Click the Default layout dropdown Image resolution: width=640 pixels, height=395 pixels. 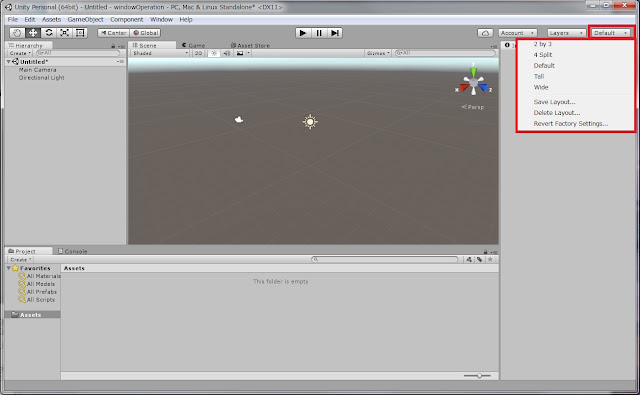coord(611,33)
